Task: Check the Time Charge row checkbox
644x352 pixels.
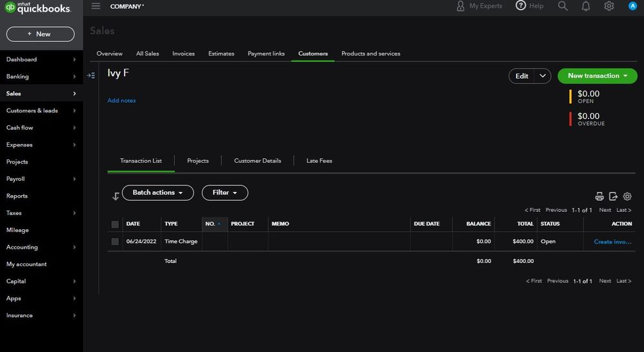Action: (115, 242)
